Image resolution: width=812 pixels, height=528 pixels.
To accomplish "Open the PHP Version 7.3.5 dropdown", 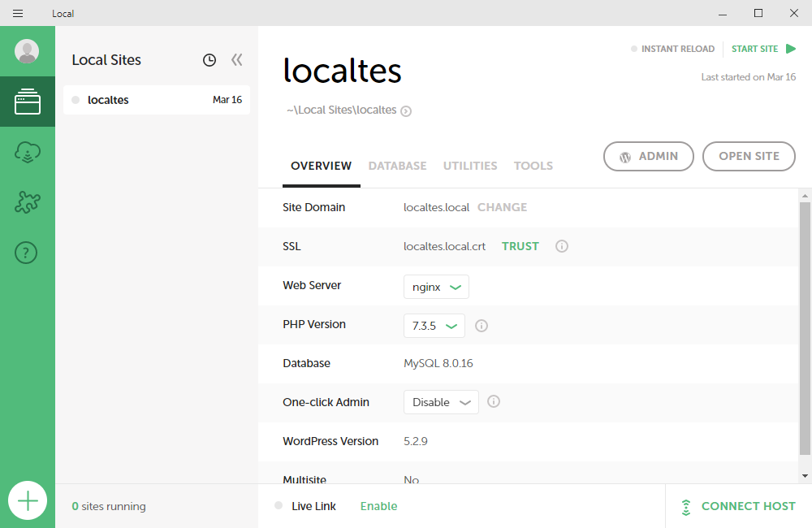I will pyautogui.click(x=434, y=326).
